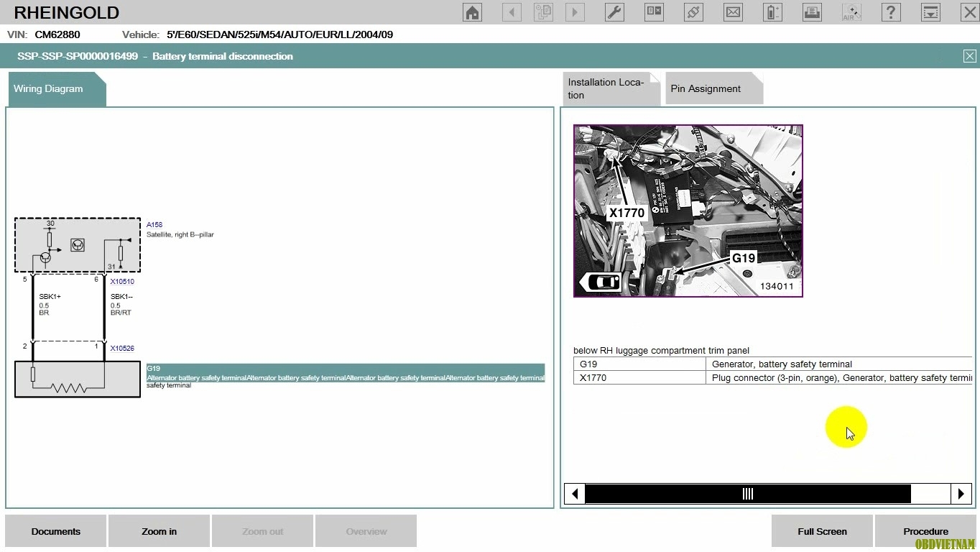Switch to the Installation Location tab
This screenshot has height=552, width=980.
pyautogui.click(x=611, y=88)
